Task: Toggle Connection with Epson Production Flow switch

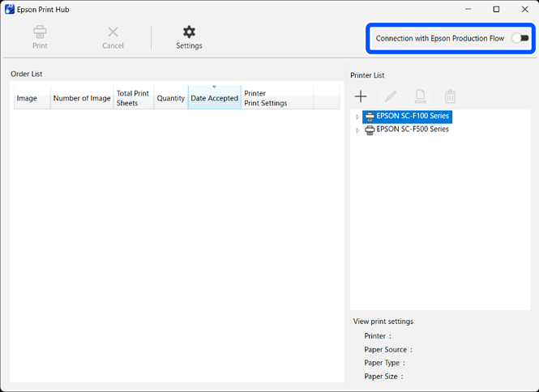Action: (520, 38)
